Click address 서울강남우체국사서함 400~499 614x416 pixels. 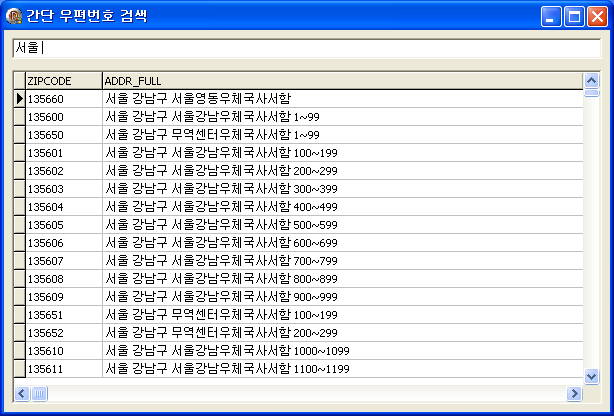click(343, 207)
